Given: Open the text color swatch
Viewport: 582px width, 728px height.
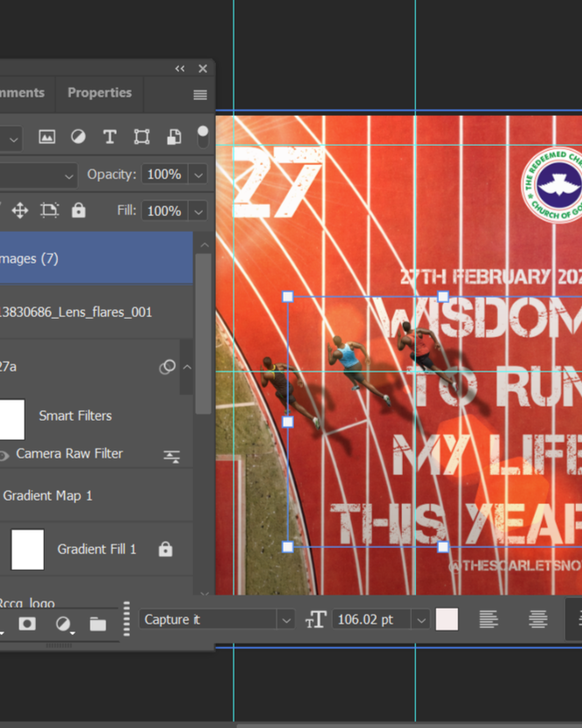Looking at the screenshot, I should 447,619.
